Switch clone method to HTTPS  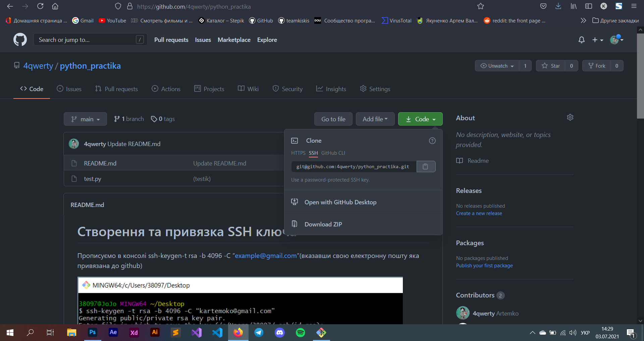pyautogui.click(x=298, y=153)
